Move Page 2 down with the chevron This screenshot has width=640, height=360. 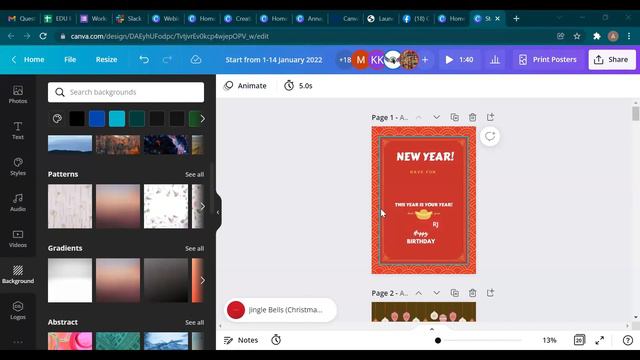(436, 293)
